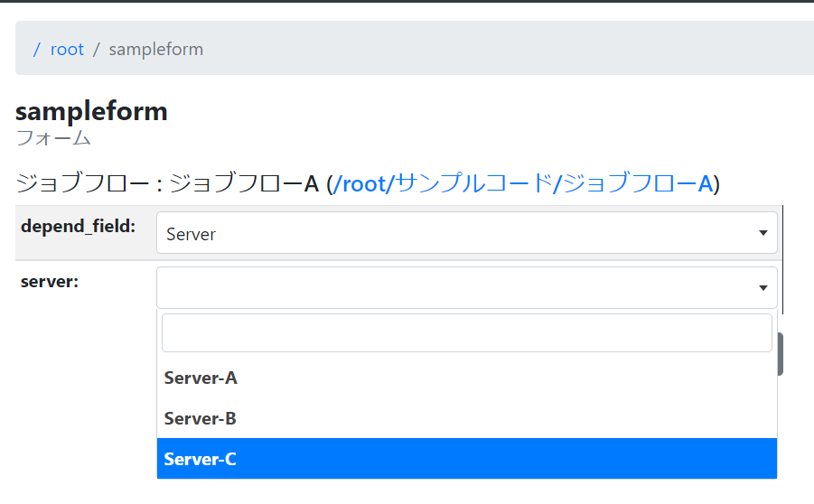Go to root via breadcrumb link

pyautogui.click(x=67, y=50)
